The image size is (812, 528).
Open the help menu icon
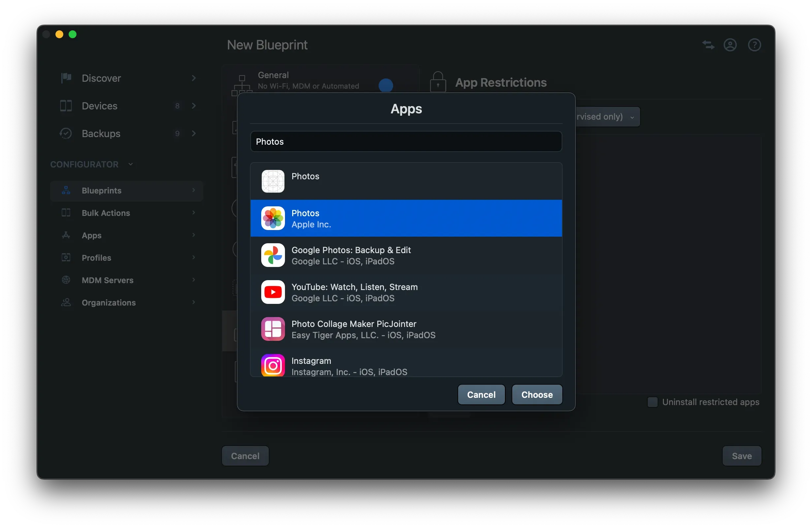pyautogui.click(x=755, y=44)
